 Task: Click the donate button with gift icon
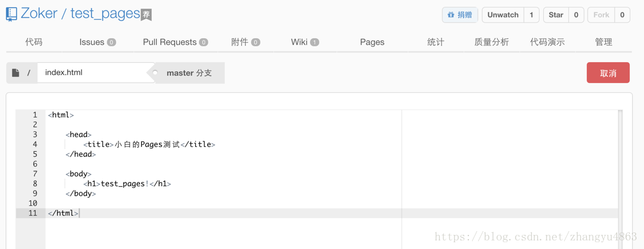[460, 15]
